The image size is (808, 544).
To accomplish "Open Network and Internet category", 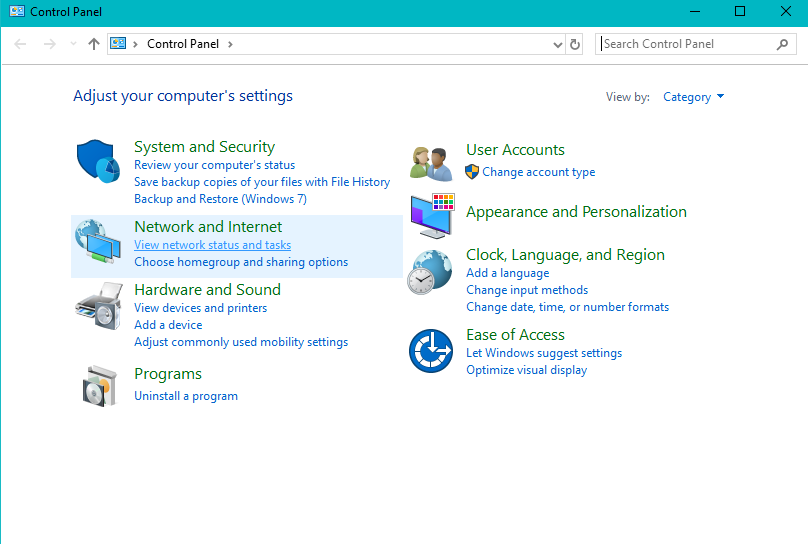I will coord(208,227).
